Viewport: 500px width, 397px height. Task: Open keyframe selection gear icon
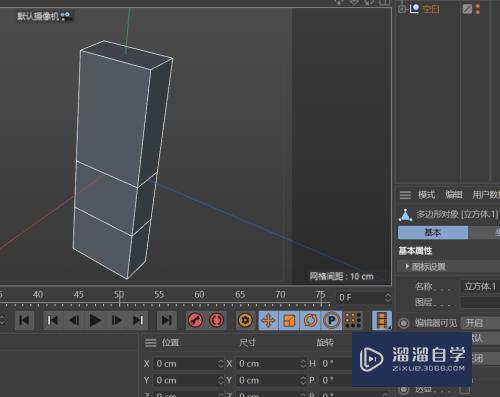[x=246, y=321]
